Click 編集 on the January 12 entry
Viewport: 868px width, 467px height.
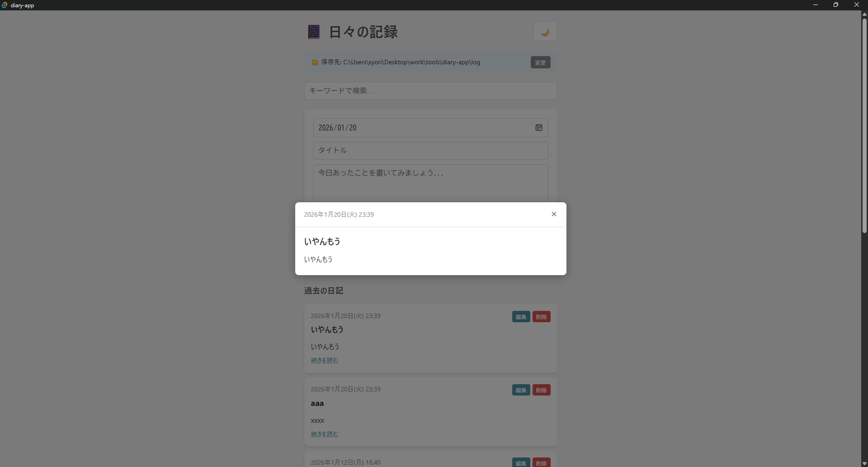(520, 462)
